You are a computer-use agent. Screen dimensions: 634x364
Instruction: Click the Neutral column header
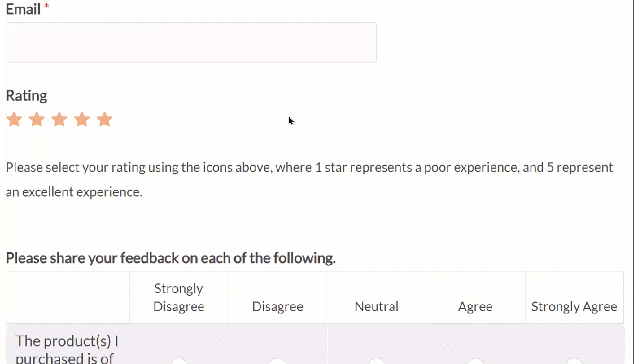pos(376,306)
